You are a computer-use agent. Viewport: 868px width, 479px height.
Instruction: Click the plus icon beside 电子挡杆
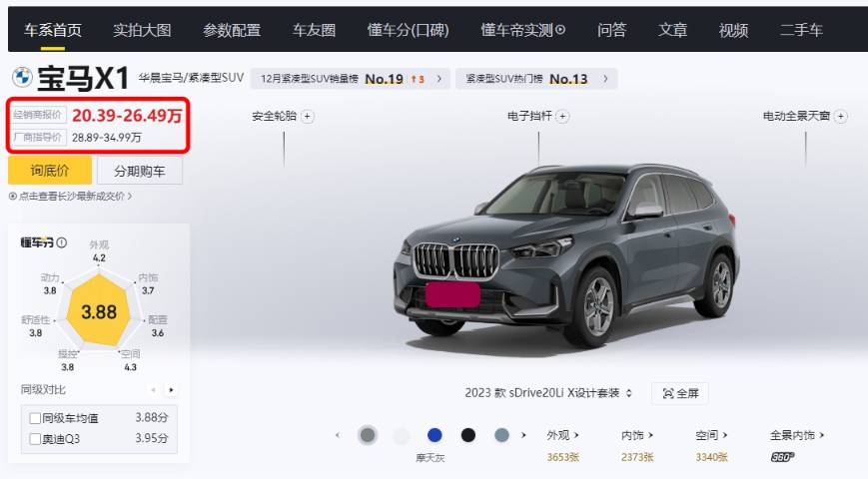click(562, 116)
